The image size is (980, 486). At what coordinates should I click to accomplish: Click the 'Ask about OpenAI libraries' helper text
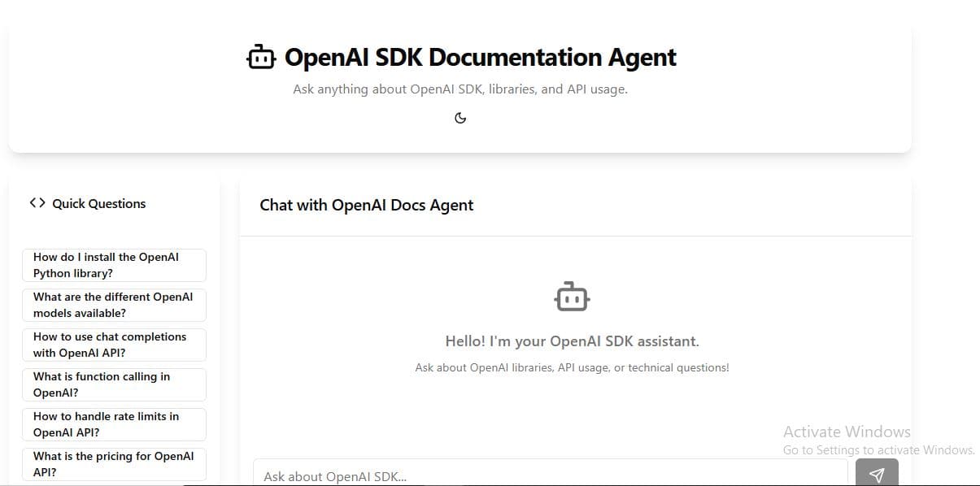(572, 367)
